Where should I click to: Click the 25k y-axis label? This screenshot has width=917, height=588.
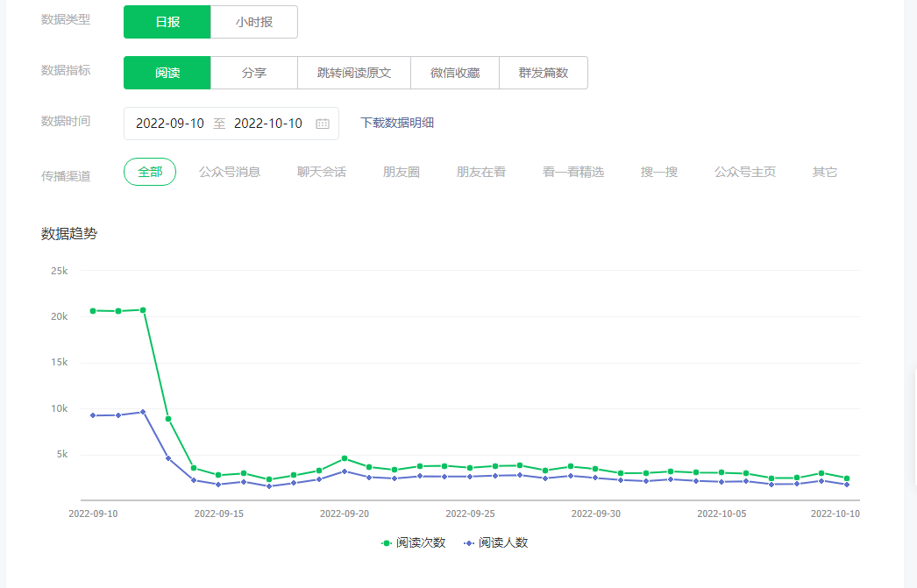(59, 271)
